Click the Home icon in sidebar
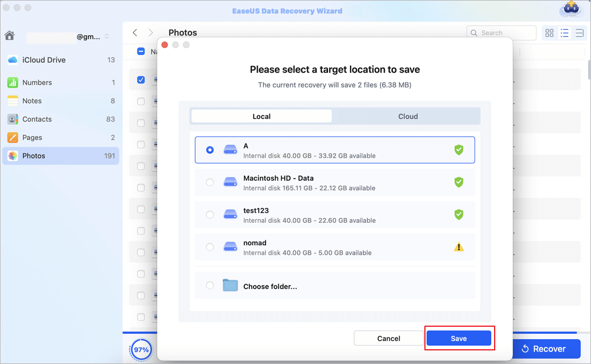Viewport: 591px width, 364px height. [10, 35]
